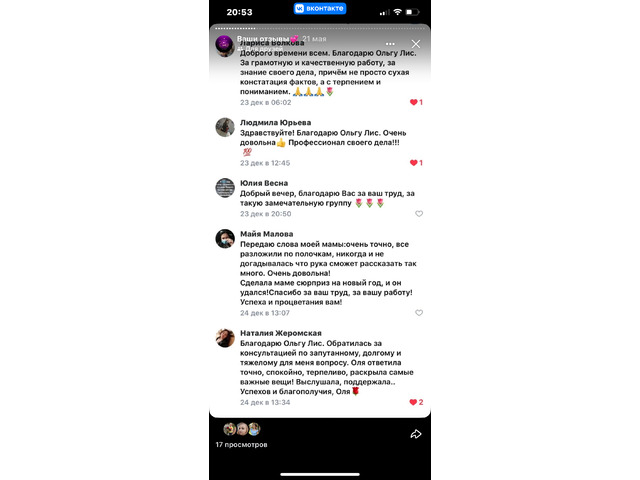Viewport: 640px width, 480px height.
Task: Tap the story author's purple avatar
Action: pyautogui.click(x=224, y=44)
